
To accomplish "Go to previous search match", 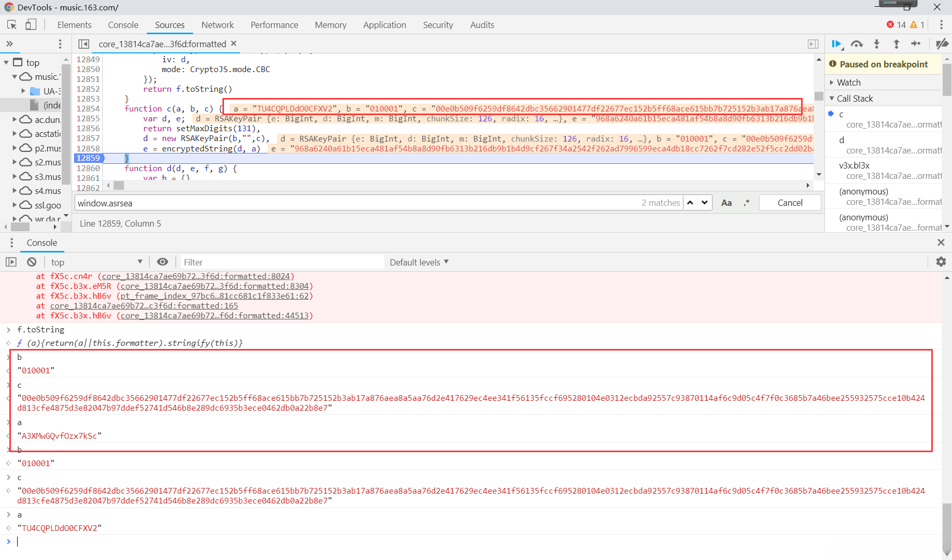I will (x=690, y=203).
